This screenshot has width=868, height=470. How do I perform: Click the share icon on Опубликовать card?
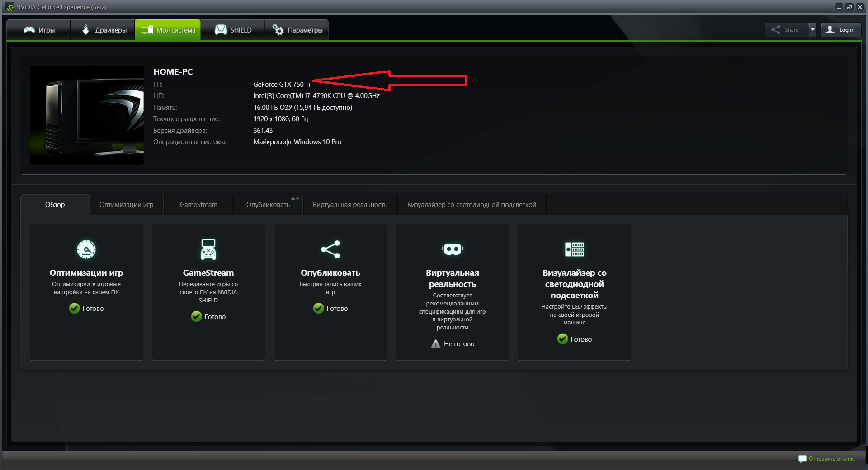(330, 249)
